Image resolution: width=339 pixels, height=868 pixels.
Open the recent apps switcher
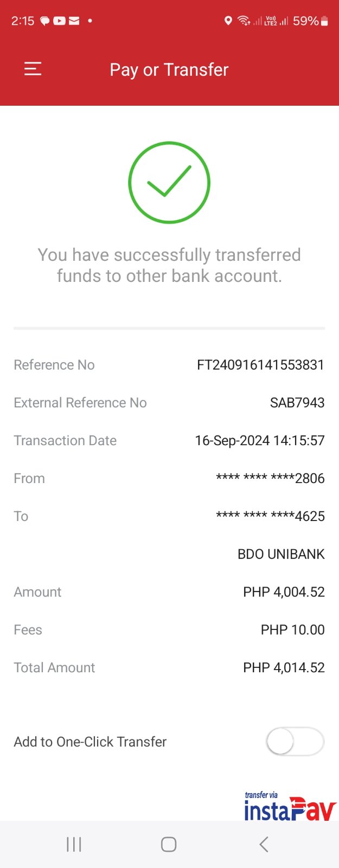point(74,844)
